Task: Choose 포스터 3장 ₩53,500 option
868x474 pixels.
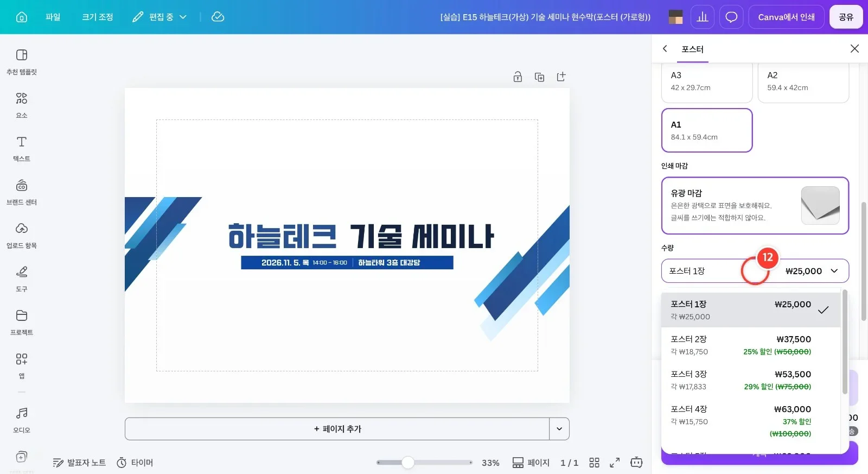Action: tap(751, 380)
